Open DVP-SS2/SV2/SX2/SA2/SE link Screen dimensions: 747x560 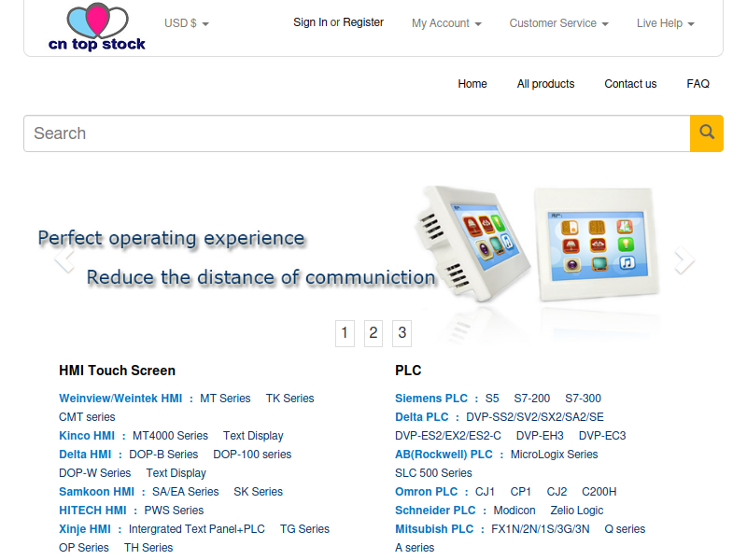534,417
